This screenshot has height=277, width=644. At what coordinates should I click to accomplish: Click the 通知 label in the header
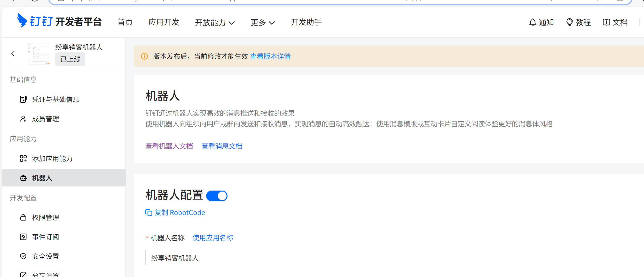[x=546, y=22]
